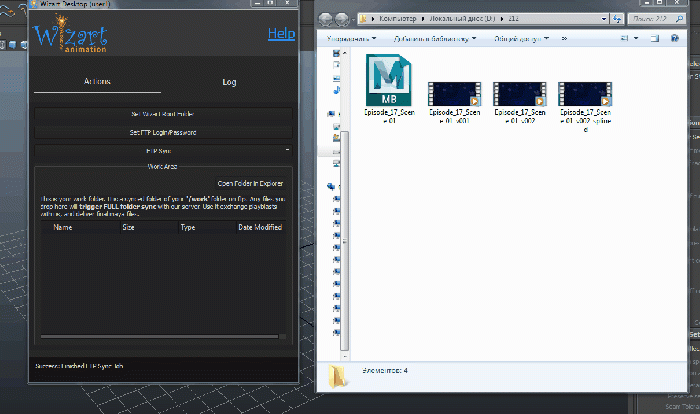
Task: Click Компьютер in the breadcrumb
Action: tap(397, 19)
